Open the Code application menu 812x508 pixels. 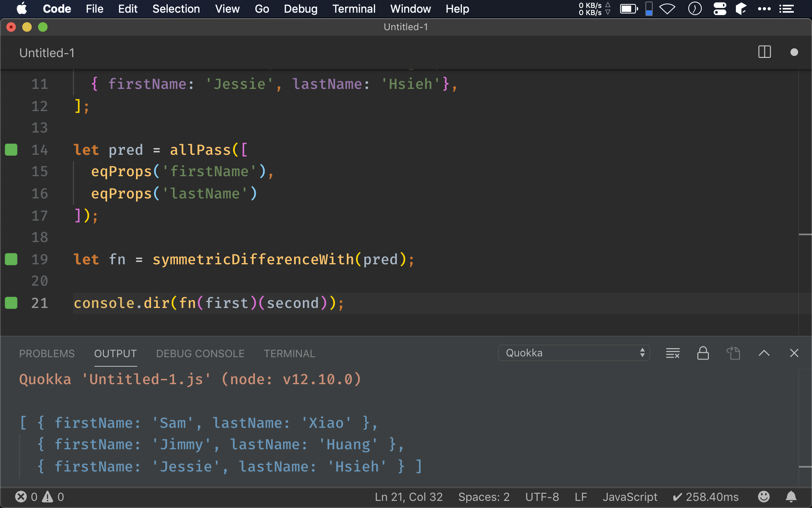pyautogui.click(x=57, y=9)
